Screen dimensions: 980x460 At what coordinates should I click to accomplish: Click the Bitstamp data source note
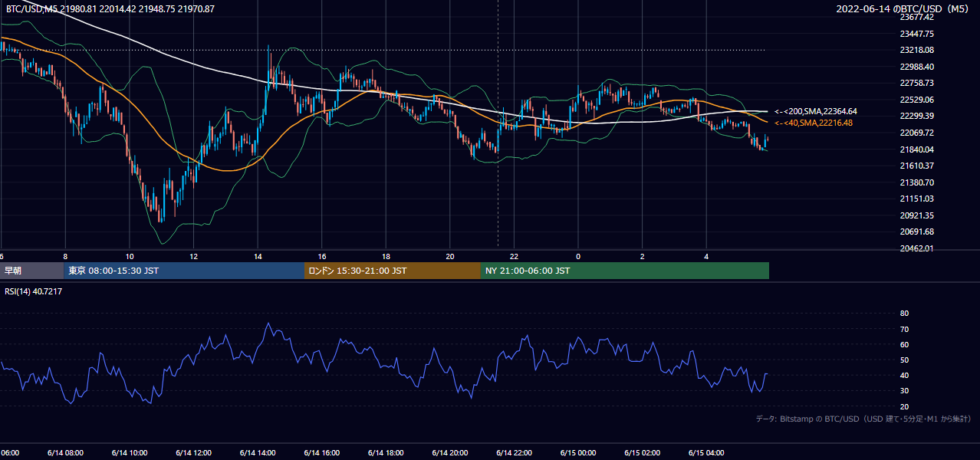[x=863, y=419]
